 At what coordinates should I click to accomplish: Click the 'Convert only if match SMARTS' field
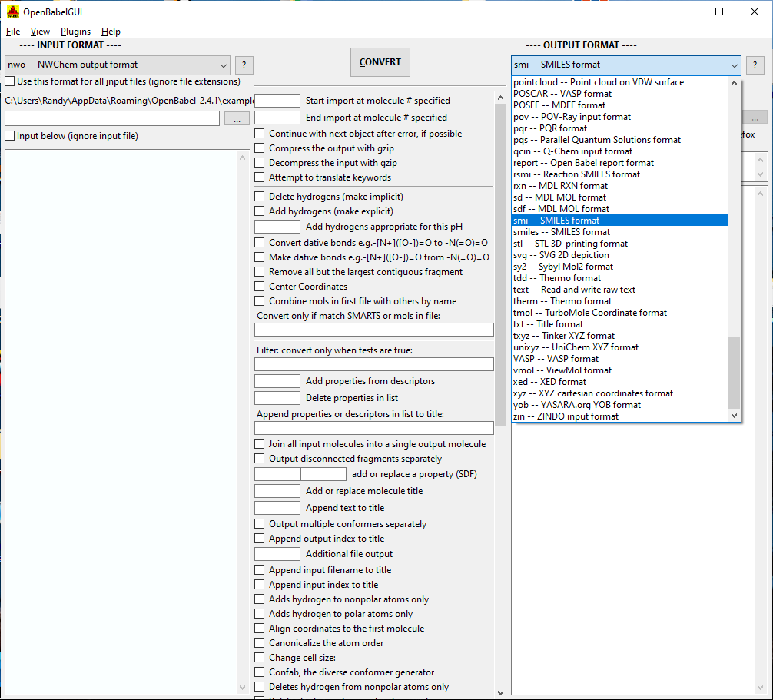point(374,330)
